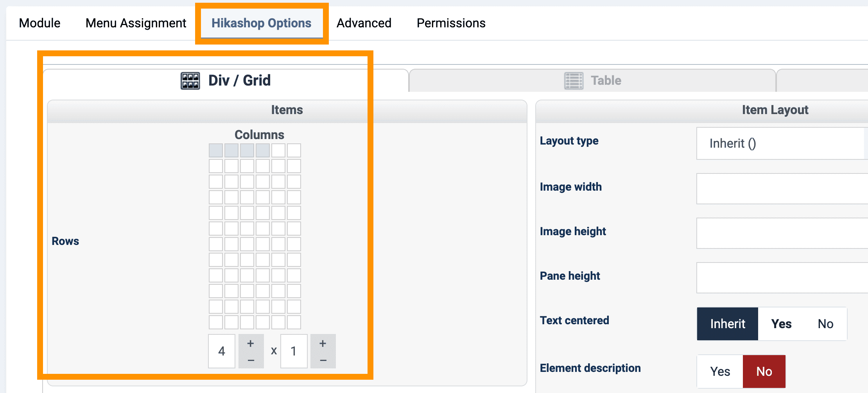The height and width of the screenshot is (393, 868).
Task: Set Text centered to No
Action: click(825, 324)
